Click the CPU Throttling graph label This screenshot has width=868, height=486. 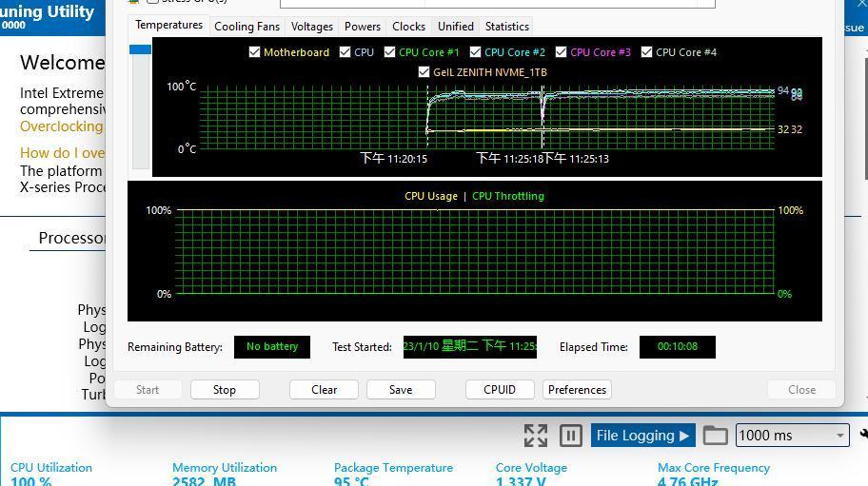(508, 196)
